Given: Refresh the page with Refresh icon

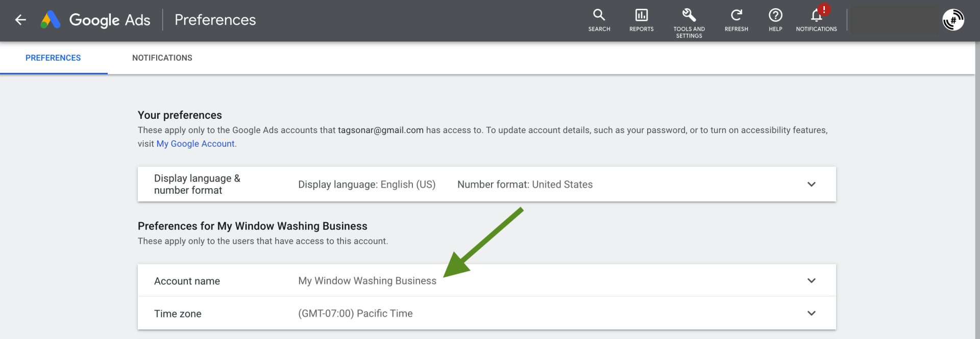Looking at the screenshot, I should tap(736, 20).
